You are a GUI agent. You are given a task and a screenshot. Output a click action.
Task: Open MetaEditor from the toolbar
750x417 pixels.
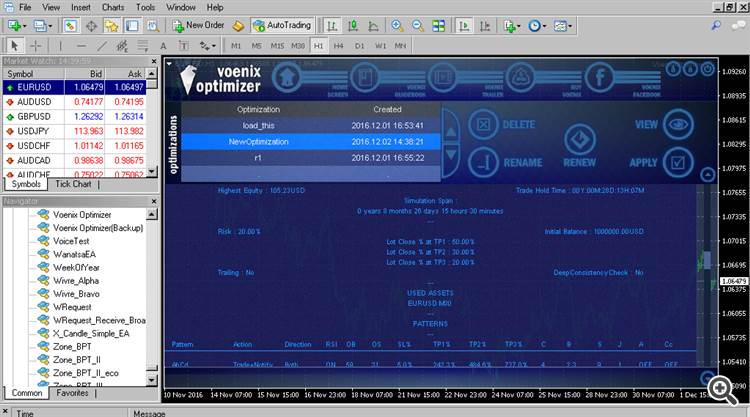pos(238,26)
